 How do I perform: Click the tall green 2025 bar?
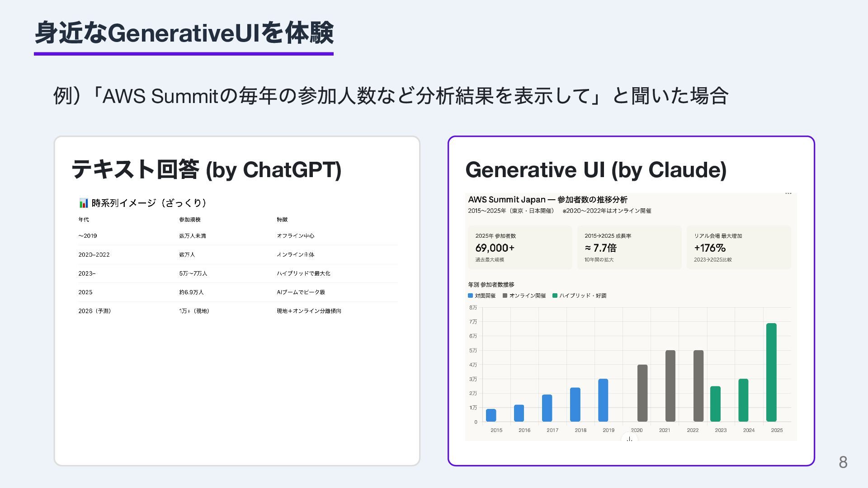(771, 372)
